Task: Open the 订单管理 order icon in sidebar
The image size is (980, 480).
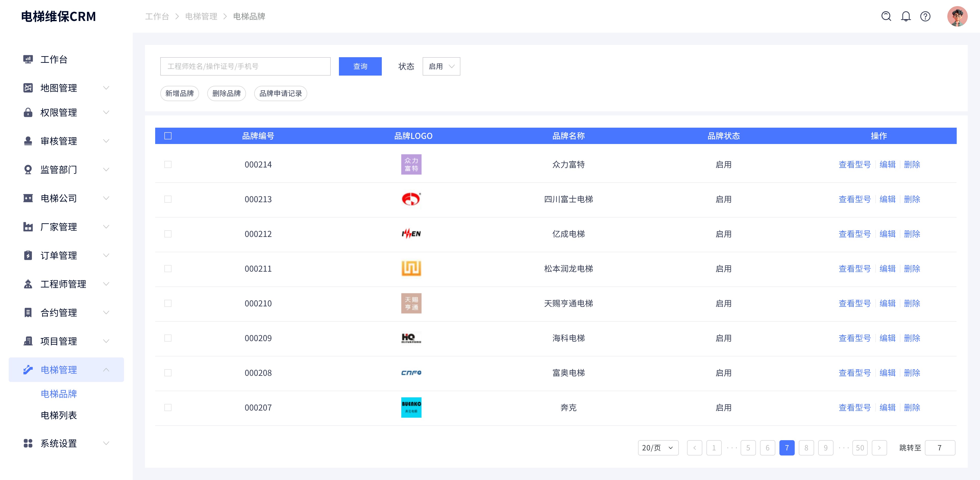Action: point(28,255)
